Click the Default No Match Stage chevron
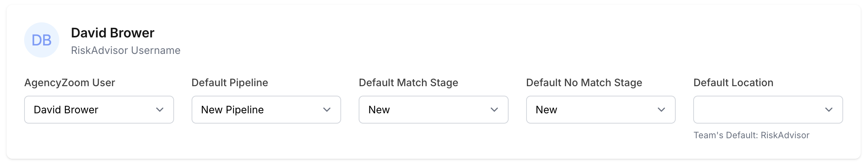The height and width of the screenshot is (165, 868). pos(661,110)
